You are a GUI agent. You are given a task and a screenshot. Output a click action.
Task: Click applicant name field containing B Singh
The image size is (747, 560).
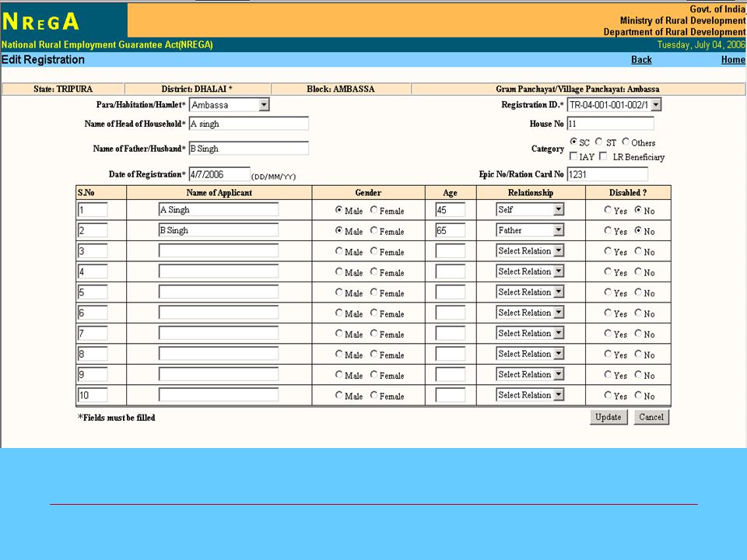click(219, 230)
